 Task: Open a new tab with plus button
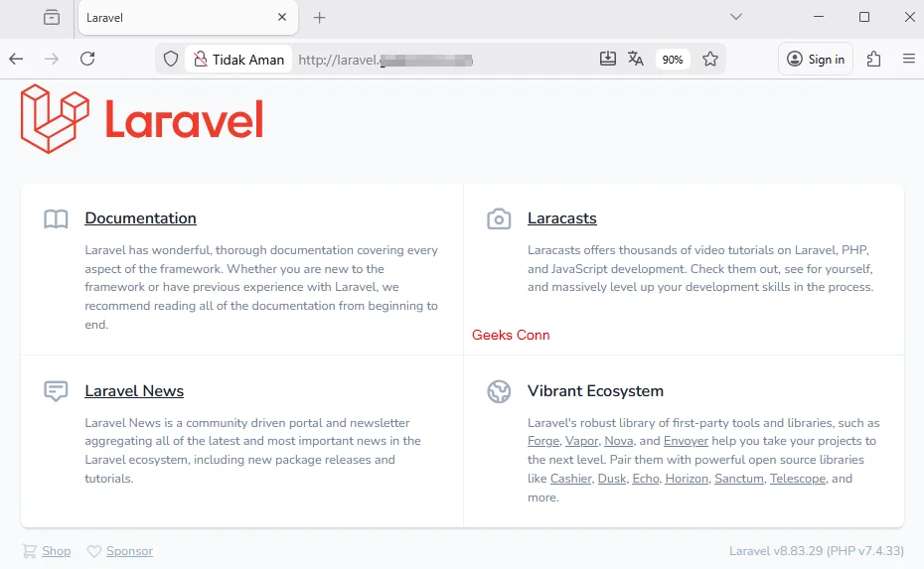[x=319, y=18]
